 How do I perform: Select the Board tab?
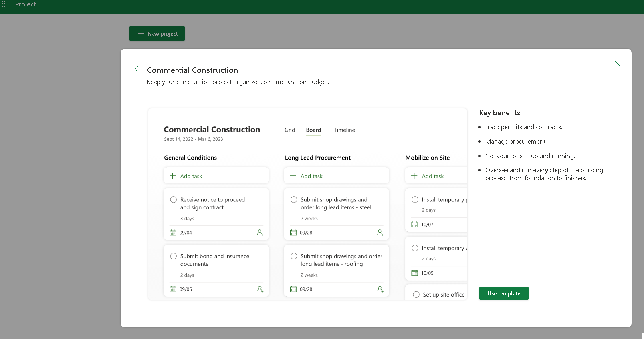(313, 130)
